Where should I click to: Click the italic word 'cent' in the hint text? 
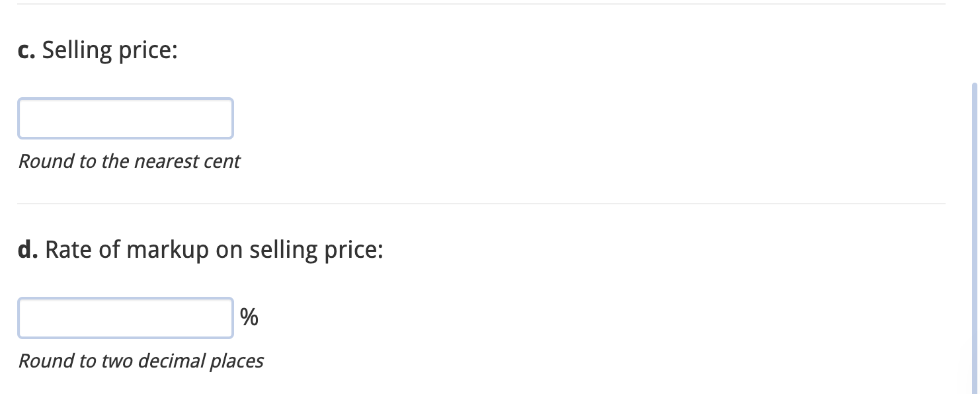click(223, 161)
